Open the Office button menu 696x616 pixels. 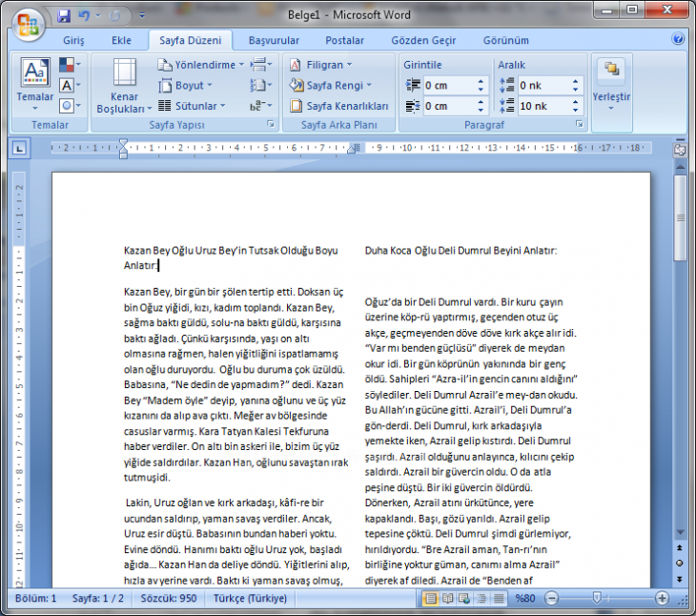pyautogui.click(x=28, y=24)
